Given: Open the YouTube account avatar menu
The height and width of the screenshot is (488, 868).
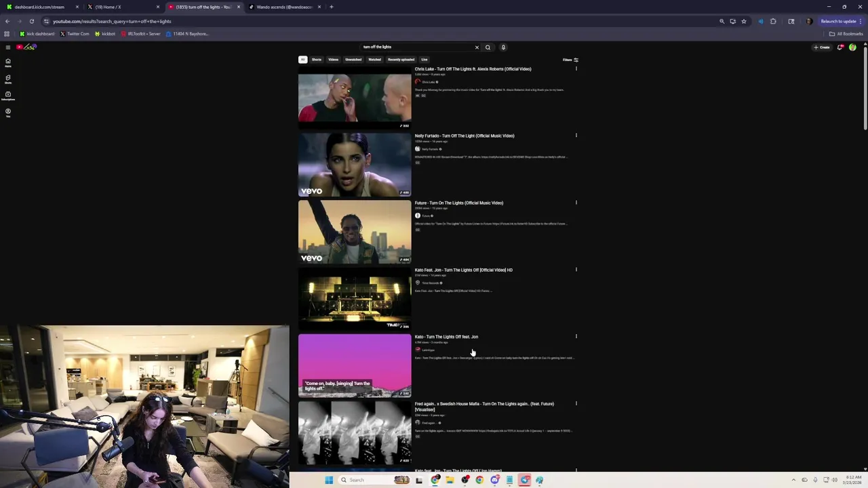Looking at the screenshot, I should point(852,47).
